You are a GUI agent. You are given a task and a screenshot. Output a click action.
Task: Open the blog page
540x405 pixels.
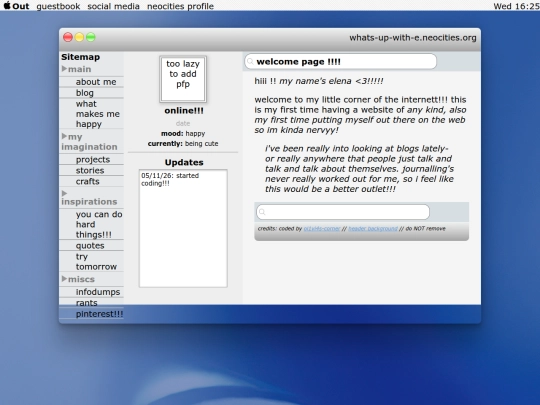[85, 93]
